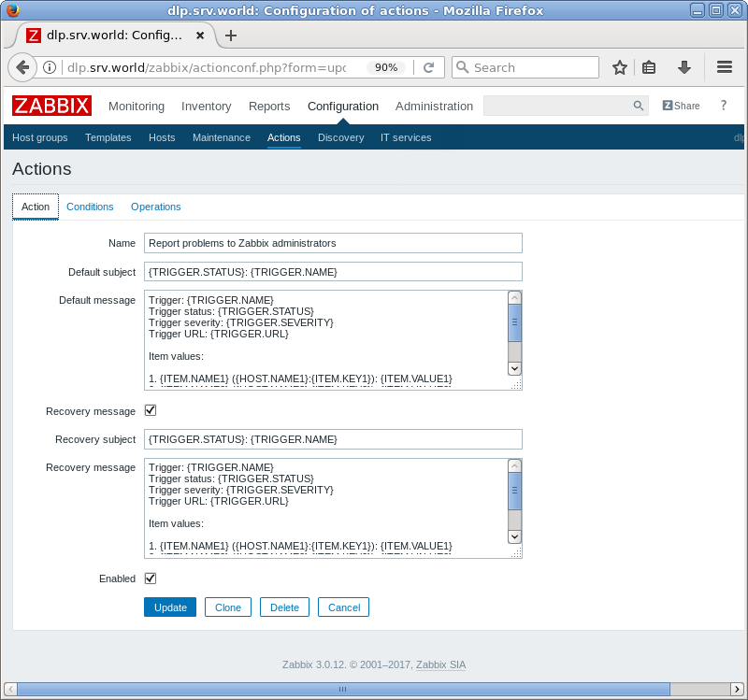
Task: Click the Zabbix search magnifier icon
Action: click(639, 106)
